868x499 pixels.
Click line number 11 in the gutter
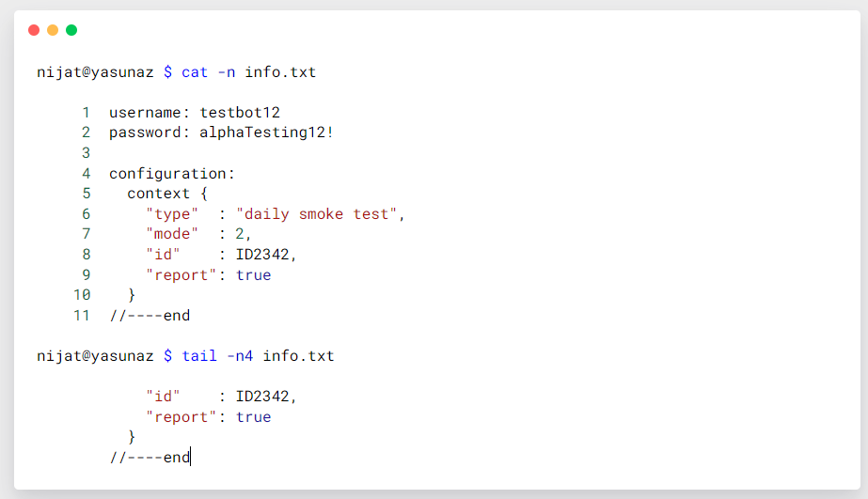[x=82, y=316]
